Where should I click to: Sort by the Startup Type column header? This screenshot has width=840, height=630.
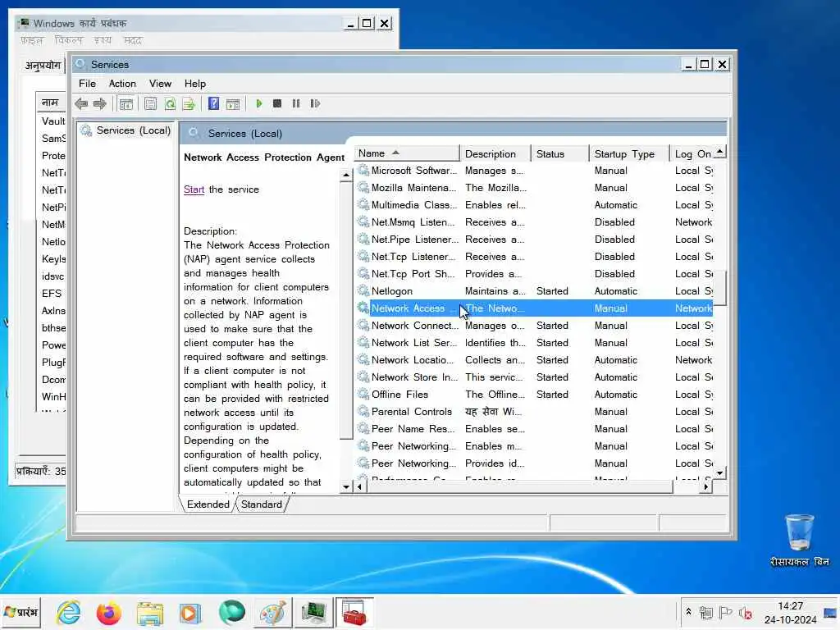pyautogui.click(x=629, y=153)
